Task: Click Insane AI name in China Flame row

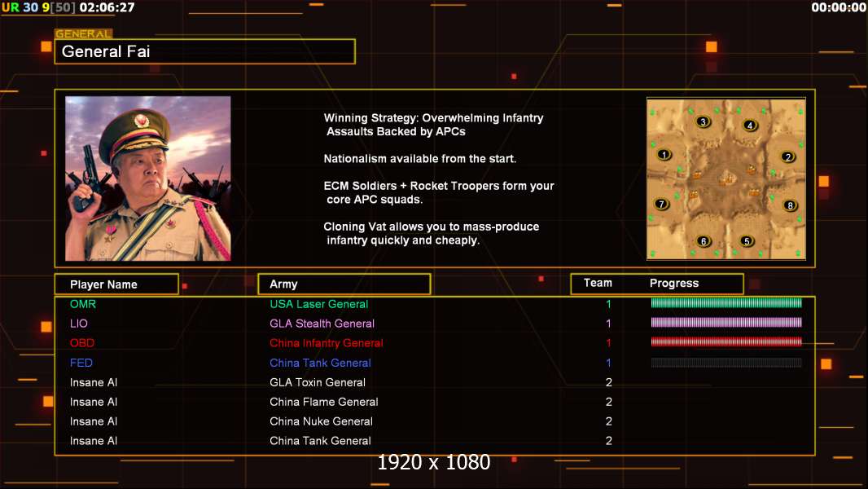Action: tap(94, 402)
